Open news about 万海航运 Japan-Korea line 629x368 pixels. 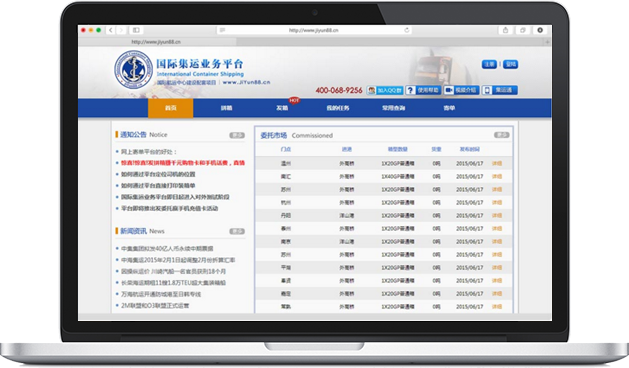point(161,294)
